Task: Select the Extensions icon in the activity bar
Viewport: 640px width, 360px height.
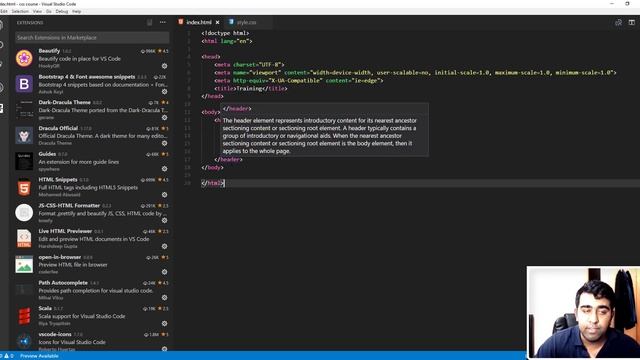Action: pos(2,108)
